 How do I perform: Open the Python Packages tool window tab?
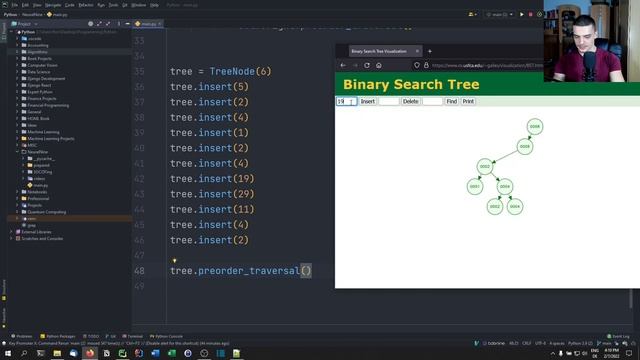pyautogui.click(x=58, y=336)
